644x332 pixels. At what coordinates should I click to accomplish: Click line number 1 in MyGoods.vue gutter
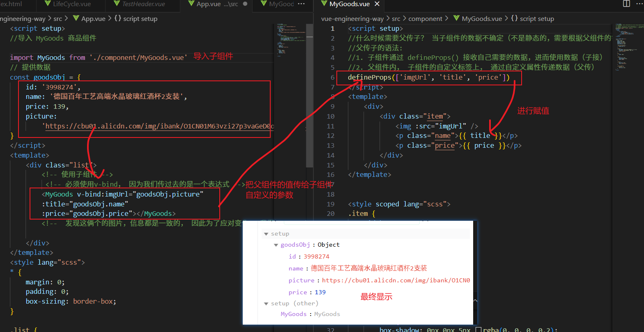point(333,29)
